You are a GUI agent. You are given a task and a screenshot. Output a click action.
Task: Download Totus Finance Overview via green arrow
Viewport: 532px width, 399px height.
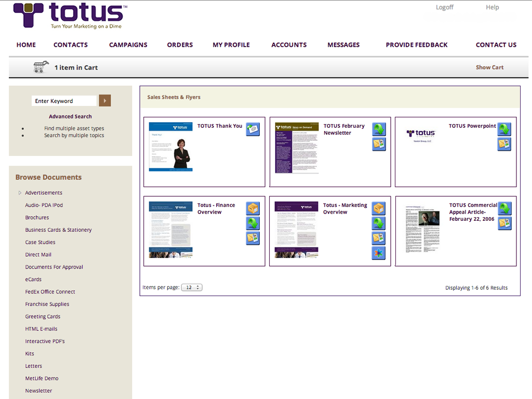(253, 223)
